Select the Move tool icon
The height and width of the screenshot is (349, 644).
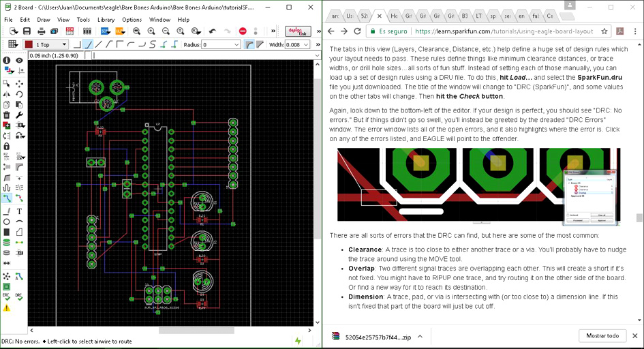(x=19, y=84)
